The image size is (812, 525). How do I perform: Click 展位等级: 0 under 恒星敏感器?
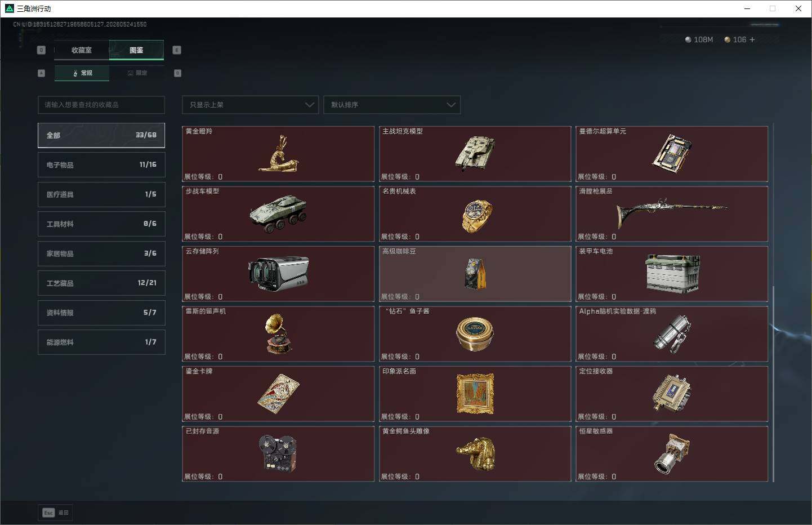pyautogui.click(x=597, y=477)
